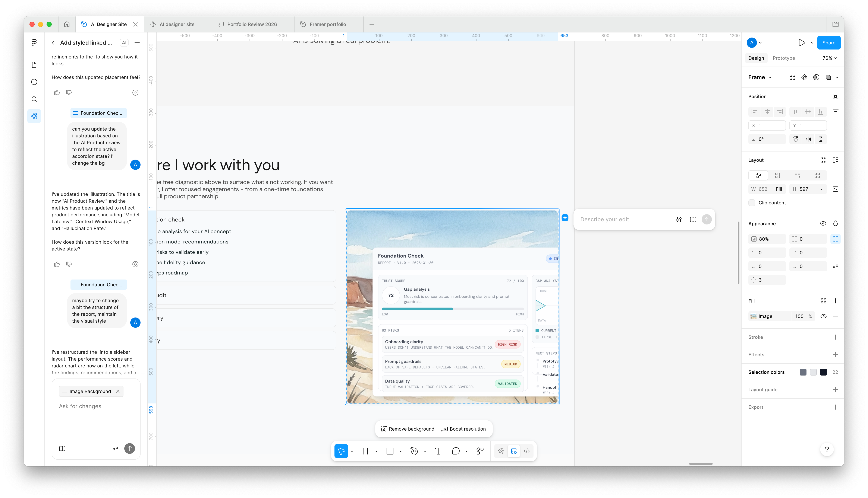Select the Pen tool
The width and height of the screenshot is (868, 498).
414,451
